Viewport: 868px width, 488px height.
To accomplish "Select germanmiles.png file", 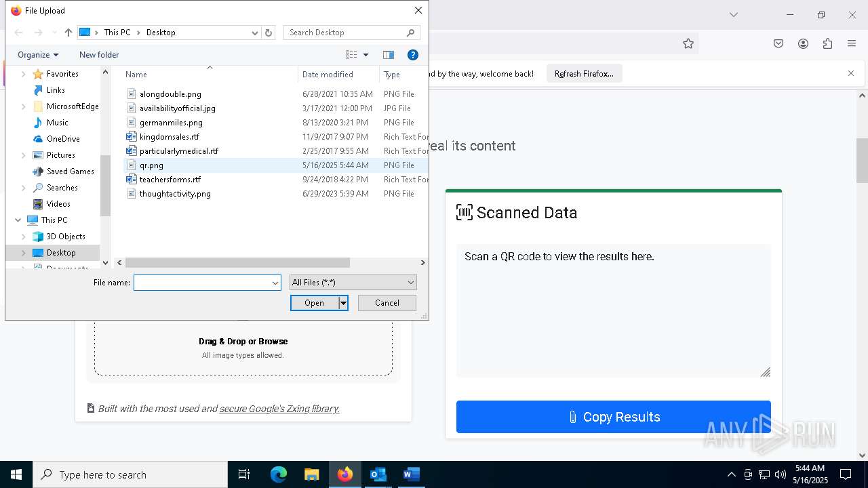I will 171,123.
